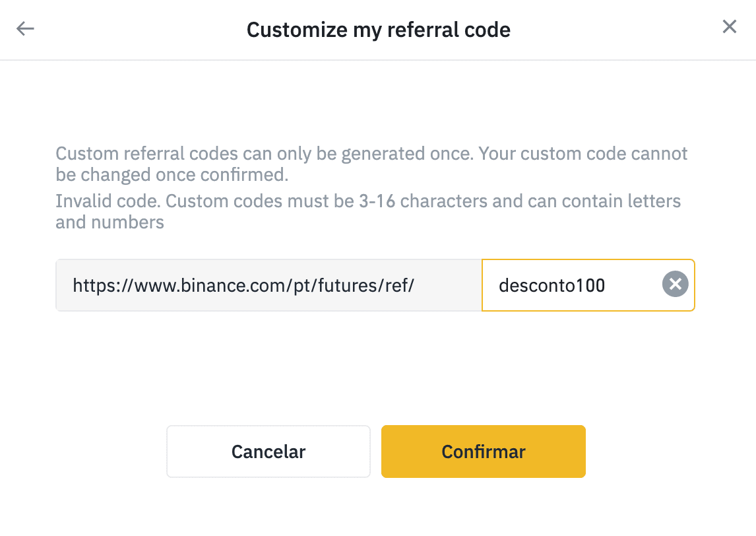Click the grey URL prefix box

click(x=268, y=285)
